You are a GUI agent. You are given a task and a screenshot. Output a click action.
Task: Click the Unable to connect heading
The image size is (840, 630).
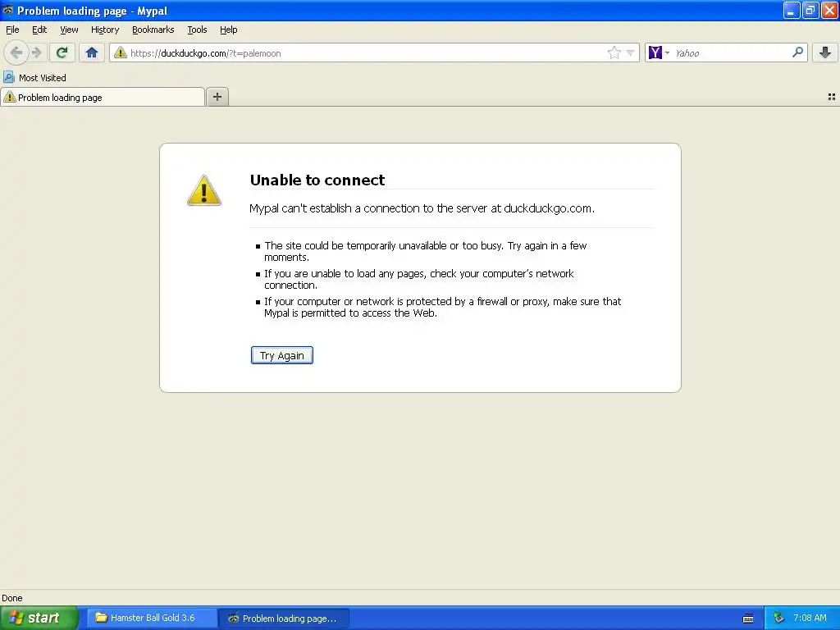pyautogui.click(x=317, y=180)
